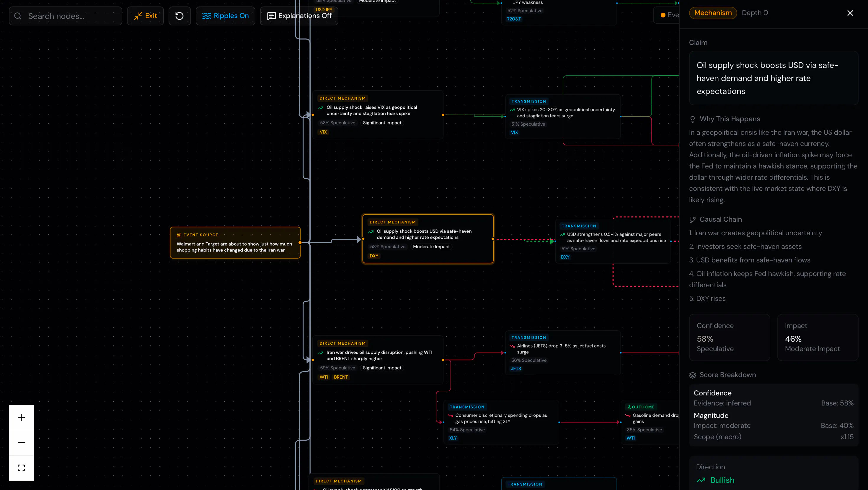868x490 pixels.
Task: Close the Mechanism details panel
Action: coord(850,13)
